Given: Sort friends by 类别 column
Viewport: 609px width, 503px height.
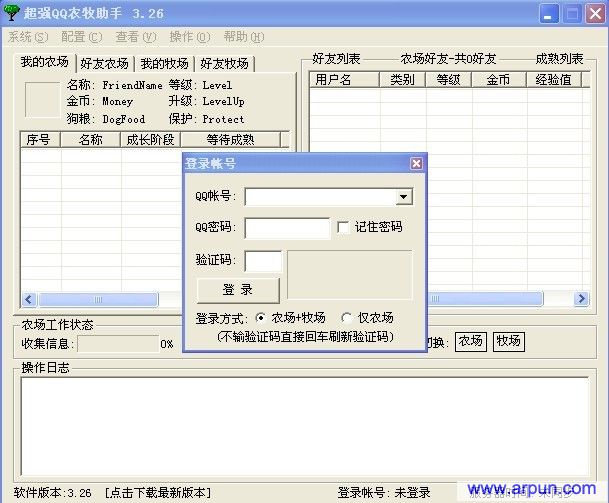Looking at the screenshot, I should [x=402, y=80].
